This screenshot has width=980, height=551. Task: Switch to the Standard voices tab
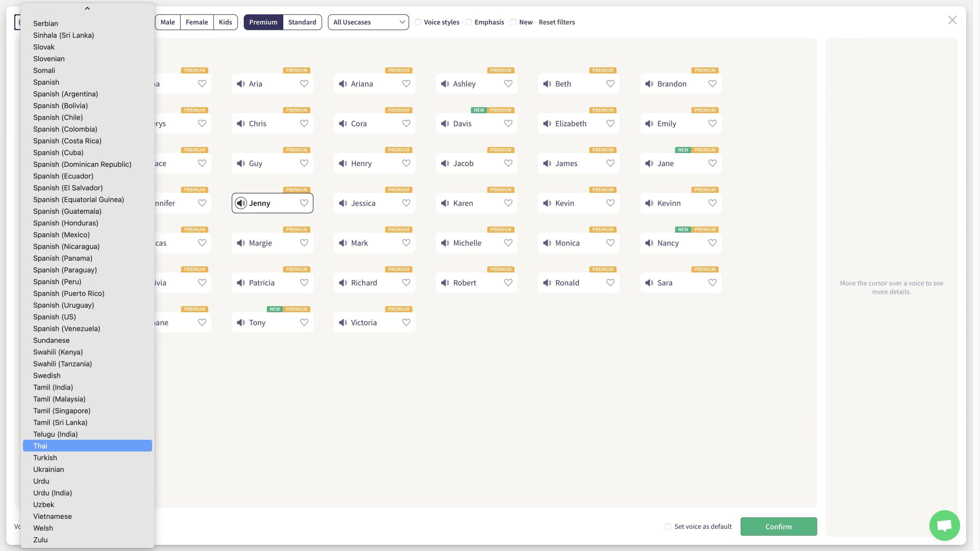point(302,22)
